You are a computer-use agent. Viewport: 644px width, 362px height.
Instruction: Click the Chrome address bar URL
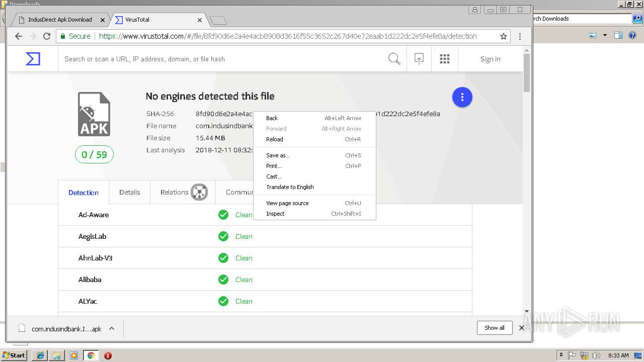288,36
